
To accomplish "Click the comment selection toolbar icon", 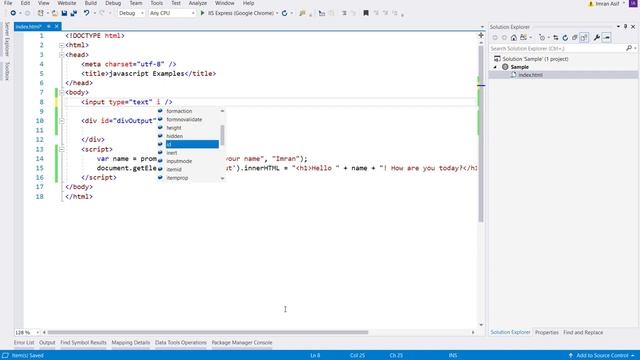I will pyautogui.click(x=344, y=13).
